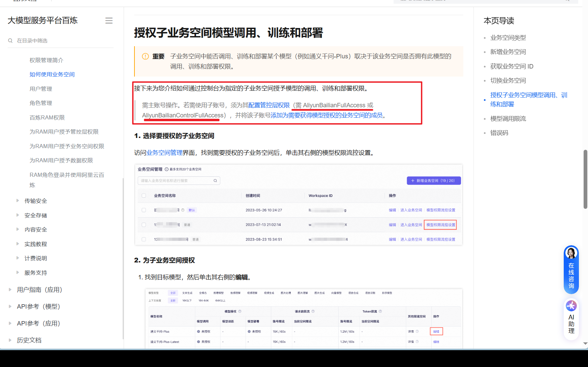Select the 全部 model type filter tab
This screenshot has width=588, height=367.
tap(173, 293)
